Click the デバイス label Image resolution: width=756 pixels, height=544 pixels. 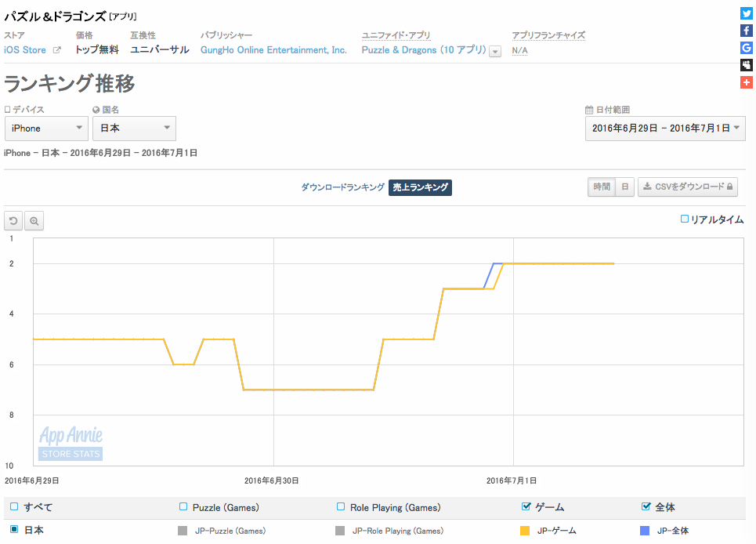tap(28, 110)
